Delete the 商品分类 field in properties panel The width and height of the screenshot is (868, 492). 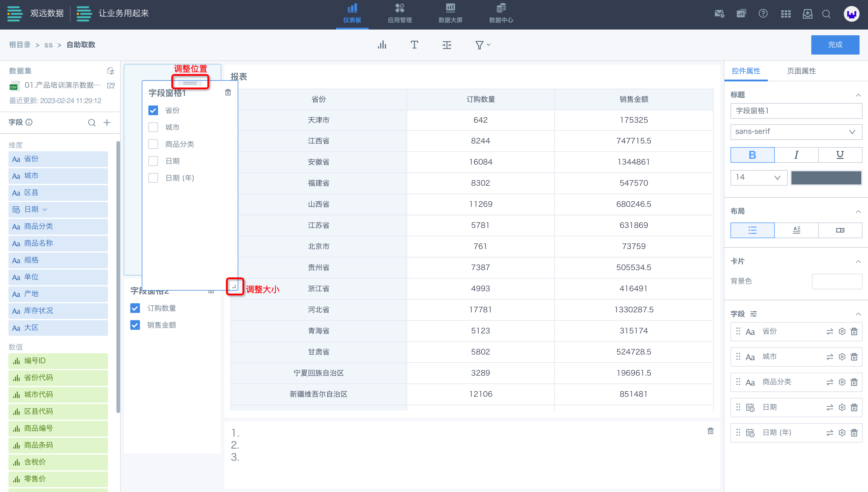854,382
